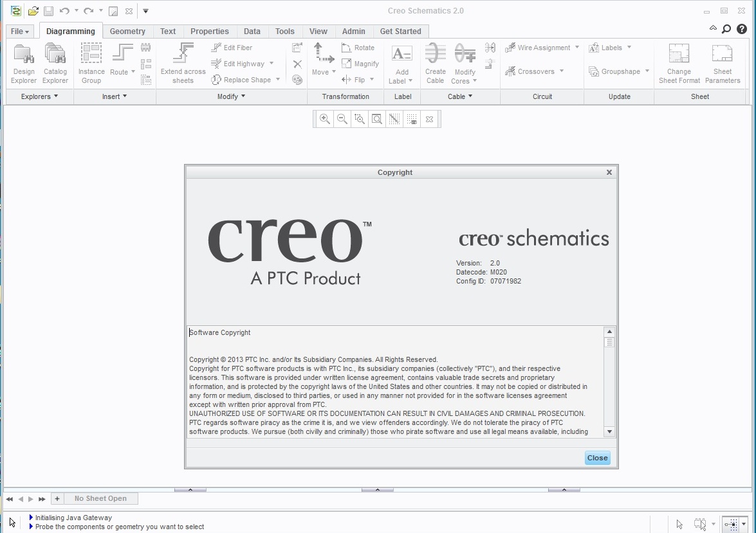Click the undo arrow

64,10
